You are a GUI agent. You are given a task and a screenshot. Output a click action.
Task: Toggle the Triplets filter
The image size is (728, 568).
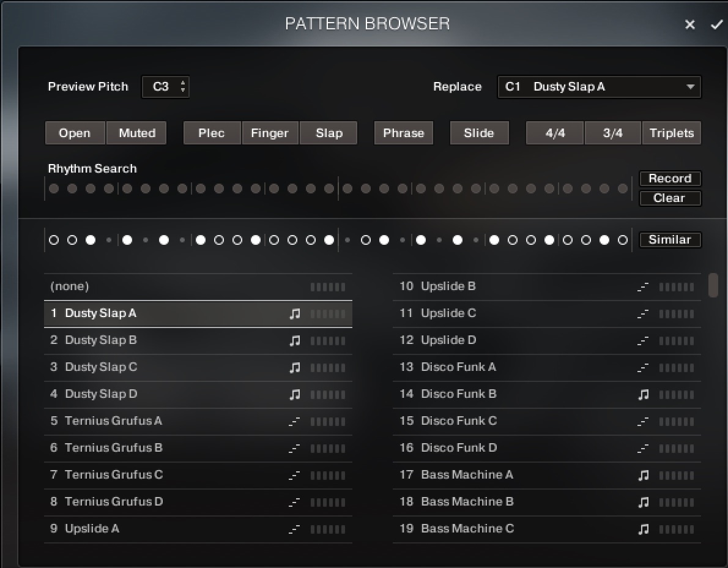tap(671, 133)
